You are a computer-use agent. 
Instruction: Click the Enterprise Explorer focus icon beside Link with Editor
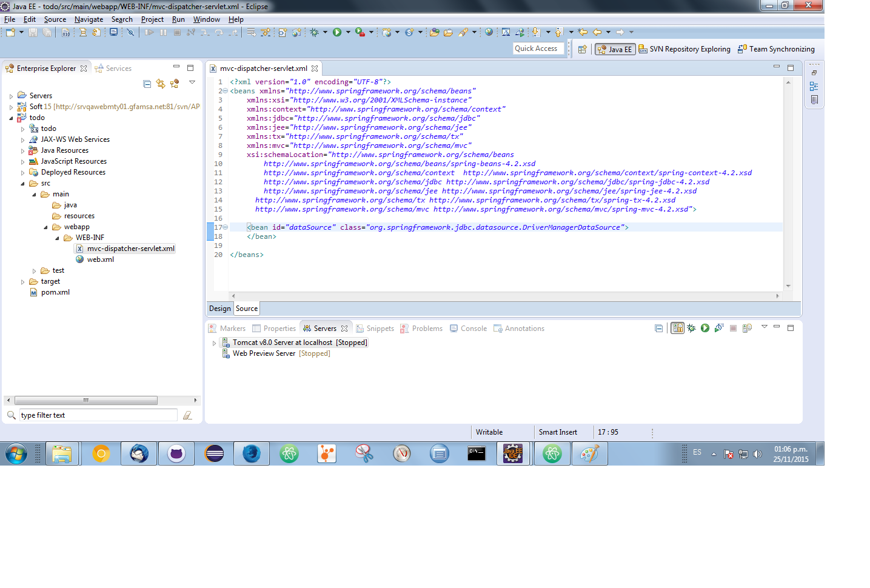[175, 84]
